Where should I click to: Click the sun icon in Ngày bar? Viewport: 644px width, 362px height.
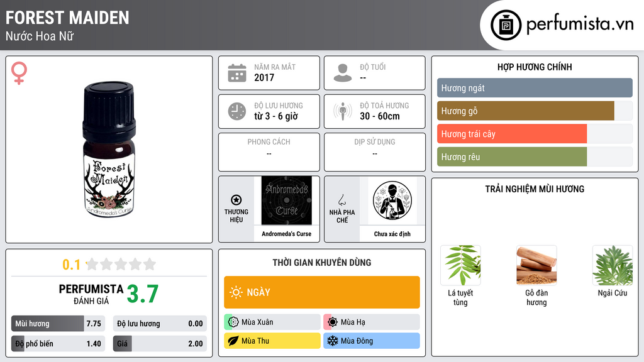pos(236,292)
